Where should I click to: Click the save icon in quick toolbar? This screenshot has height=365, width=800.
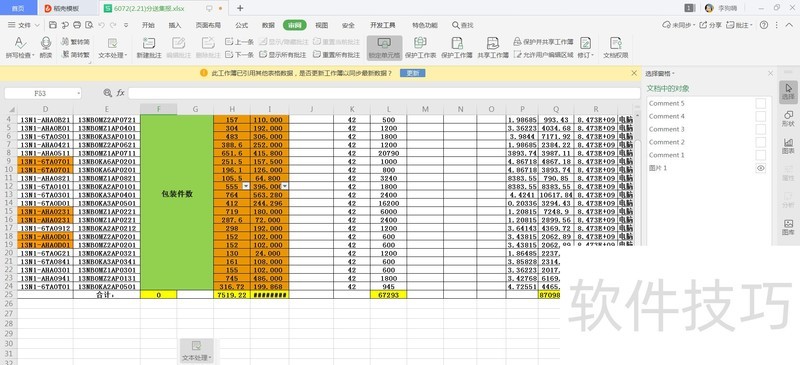click(x=53, y=25)
